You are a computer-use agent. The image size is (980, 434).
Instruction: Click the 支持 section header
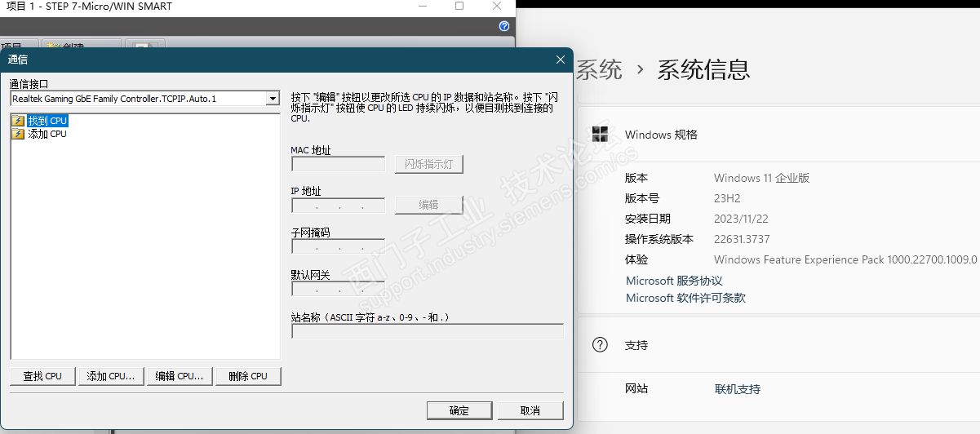pyautogui.click(x=636, y=345)
